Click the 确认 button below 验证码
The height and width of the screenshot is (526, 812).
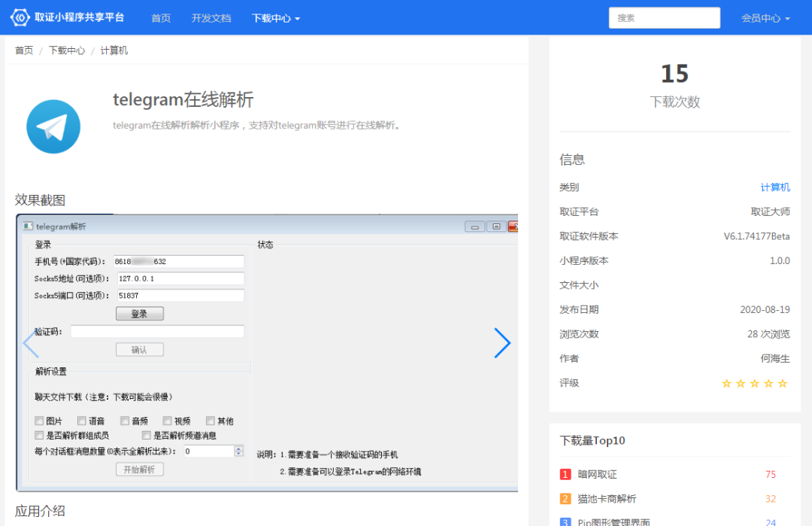[140, 350]
